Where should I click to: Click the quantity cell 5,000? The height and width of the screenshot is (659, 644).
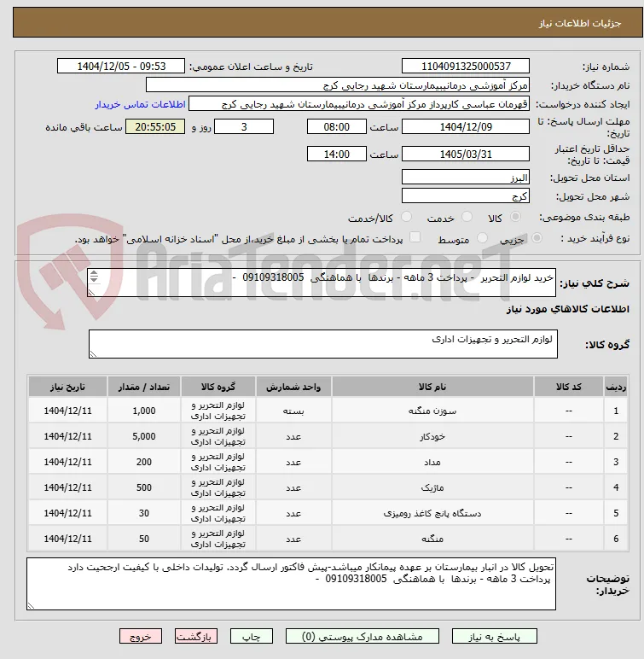tap(144, 436)
